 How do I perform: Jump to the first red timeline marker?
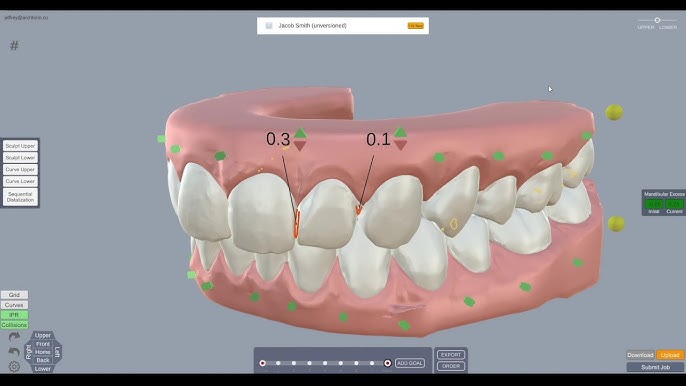click(x=262, y=363)
